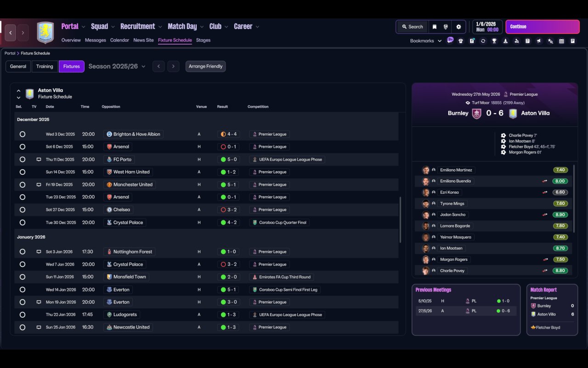
Task: Open the megaphone bookmark shortcut
Action: [539, 41]
